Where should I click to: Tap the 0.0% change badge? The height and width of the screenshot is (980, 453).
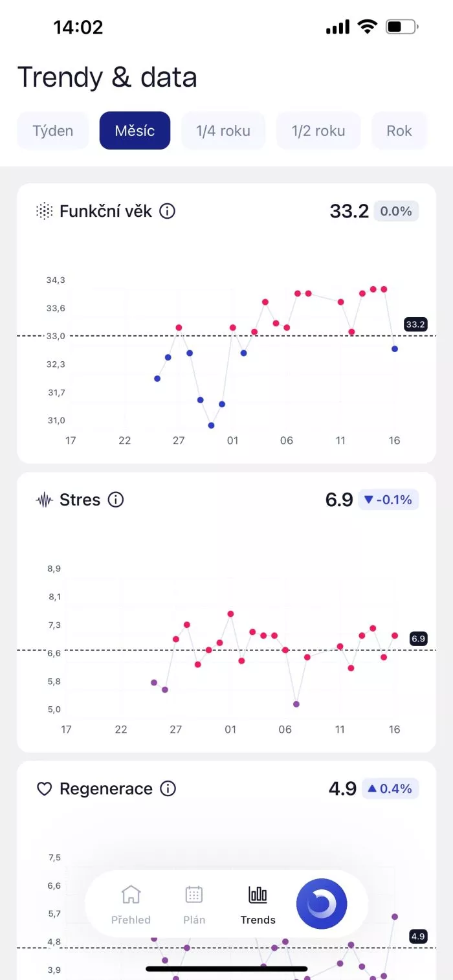(395, 211)
